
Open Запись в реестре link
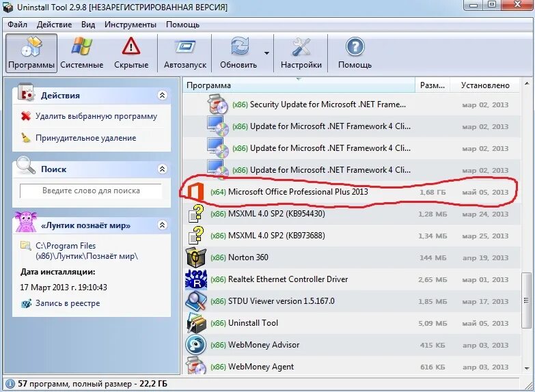[68, 303]
